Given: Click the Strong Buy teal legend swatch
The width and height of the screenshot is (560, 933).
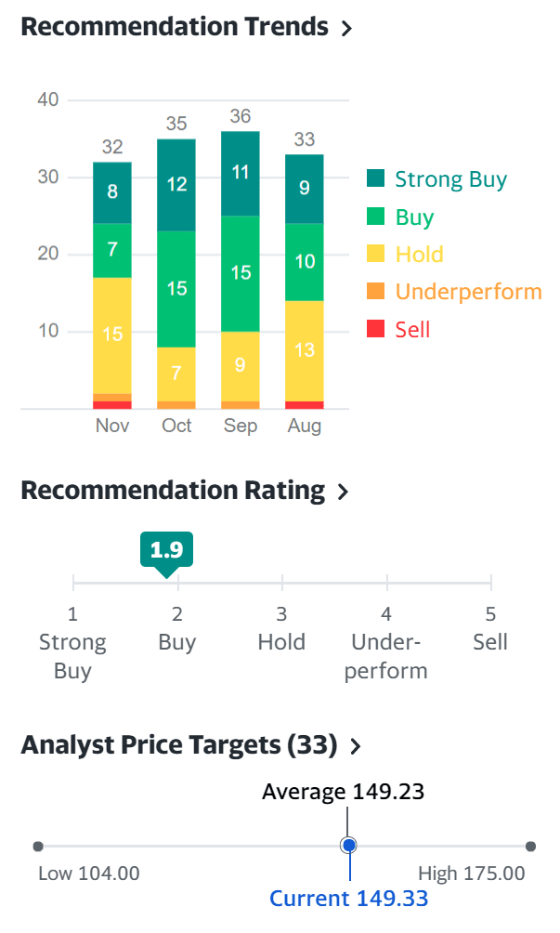Looking at the screenshot, I should [375, 179].
